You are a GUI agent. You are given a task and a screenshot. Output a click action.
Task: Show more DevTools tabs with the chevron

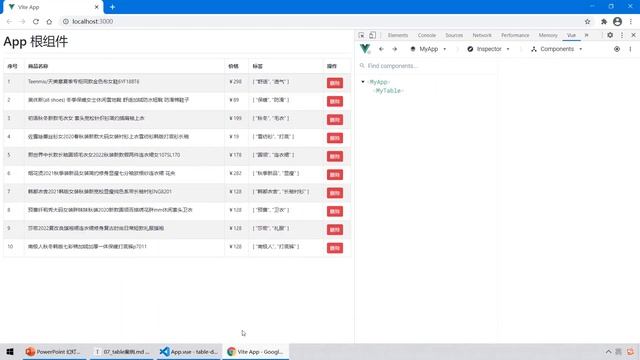tap(587, 36)
